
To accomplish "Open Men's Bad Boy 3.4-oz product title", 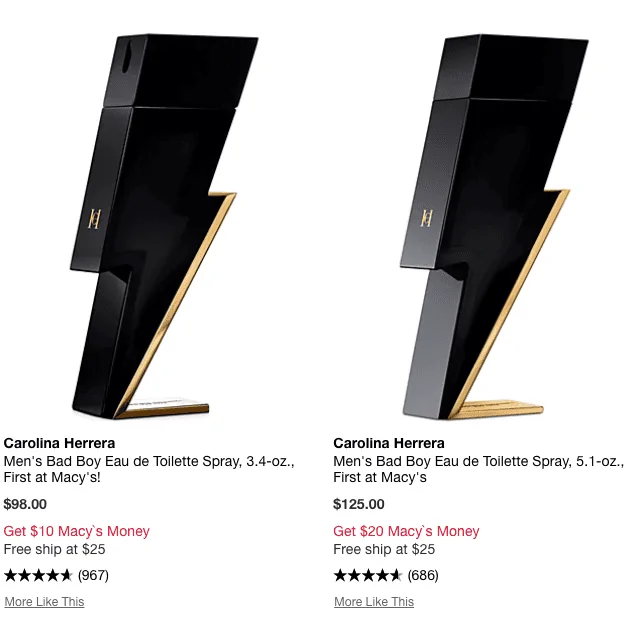I will pos(149,469).
